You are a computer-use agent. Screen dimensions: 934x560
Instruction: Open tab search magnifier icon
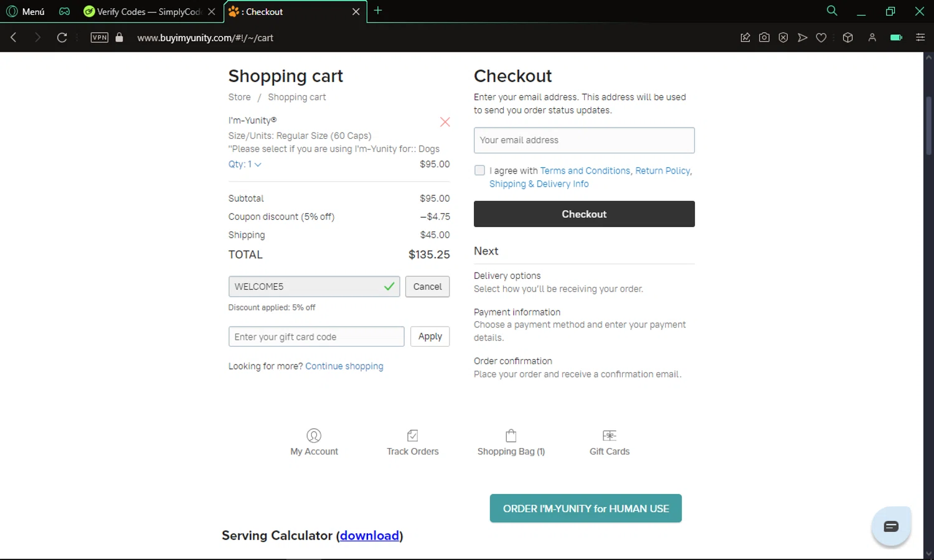pyautogui.click(x=832, y=11)
